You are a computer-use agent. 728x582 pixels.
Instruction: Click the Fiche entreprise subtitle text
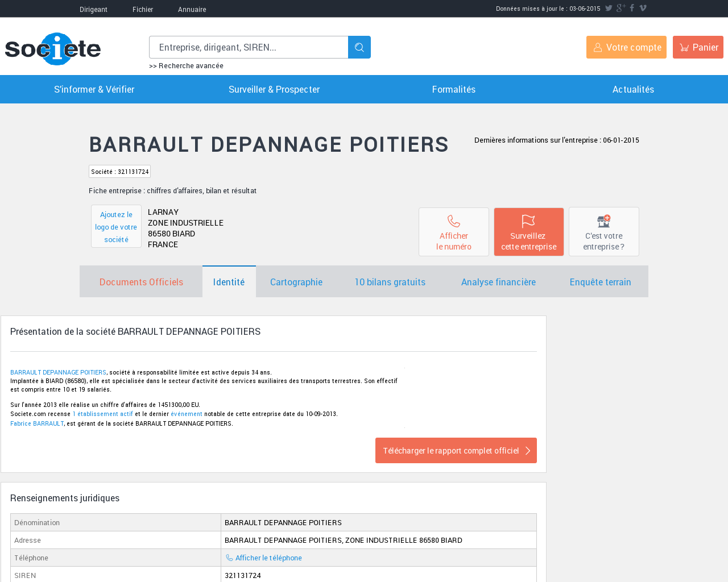pos(172,190)
